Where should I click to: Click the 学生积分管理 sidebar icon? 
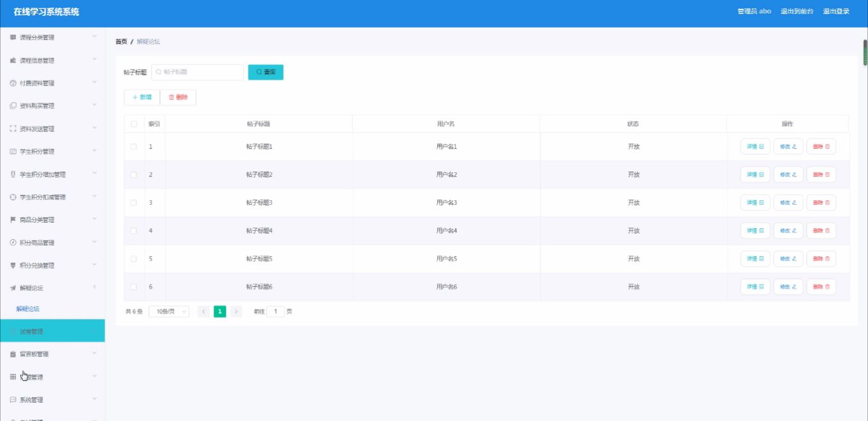click(x=13, y=152)
